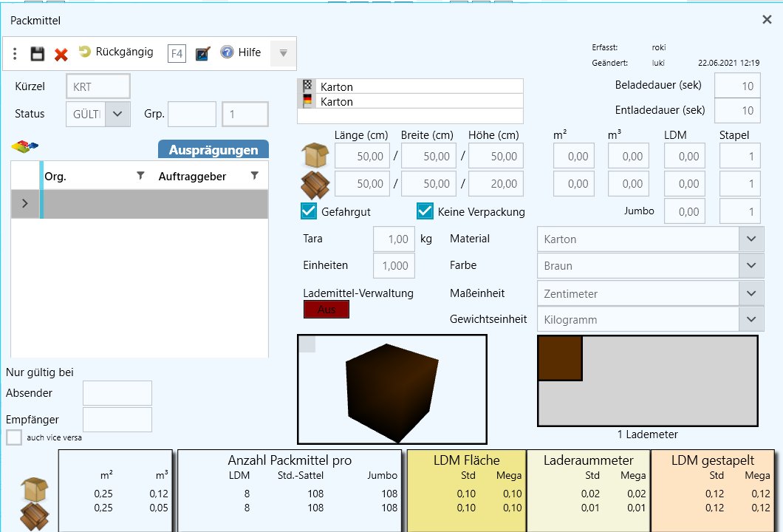Toggle the Gefahrgut checkbox

(309, 211)
